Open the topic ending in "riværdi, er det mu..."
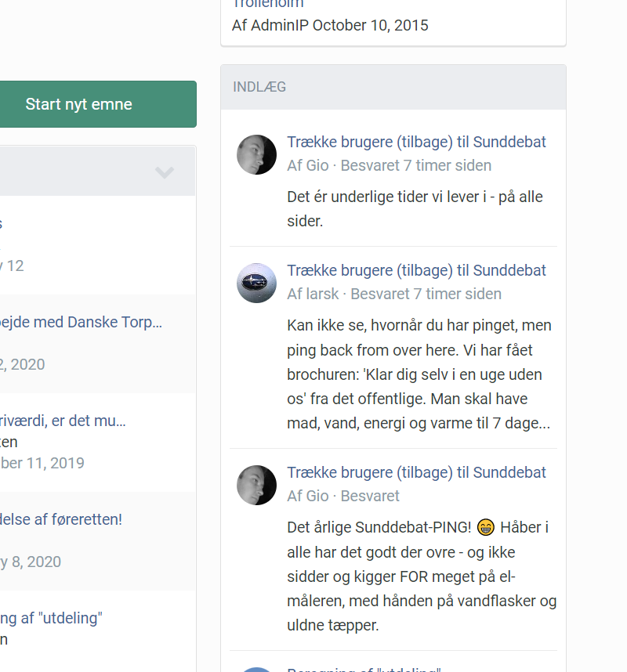 click(63, 421)
